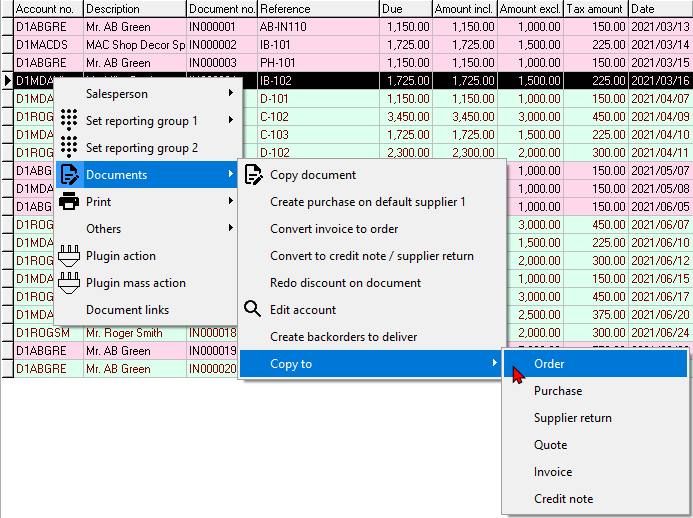693x518 pixels.
Task: Choose Order in Copy to submenu
Action: (x=595, y=364)
